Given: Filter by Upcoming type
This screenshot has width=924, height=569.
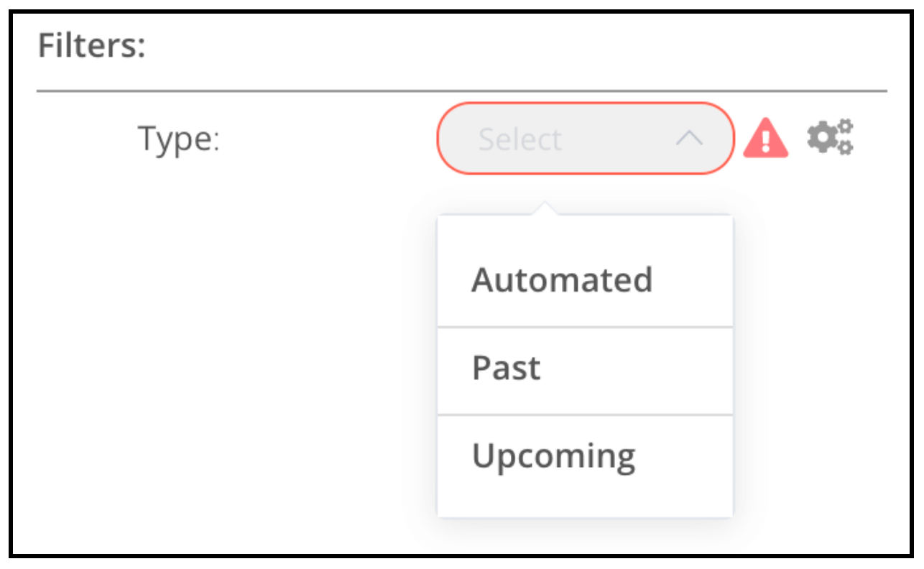Looking at the screenshot, I should pyautogui.click(x=553, y=456).
